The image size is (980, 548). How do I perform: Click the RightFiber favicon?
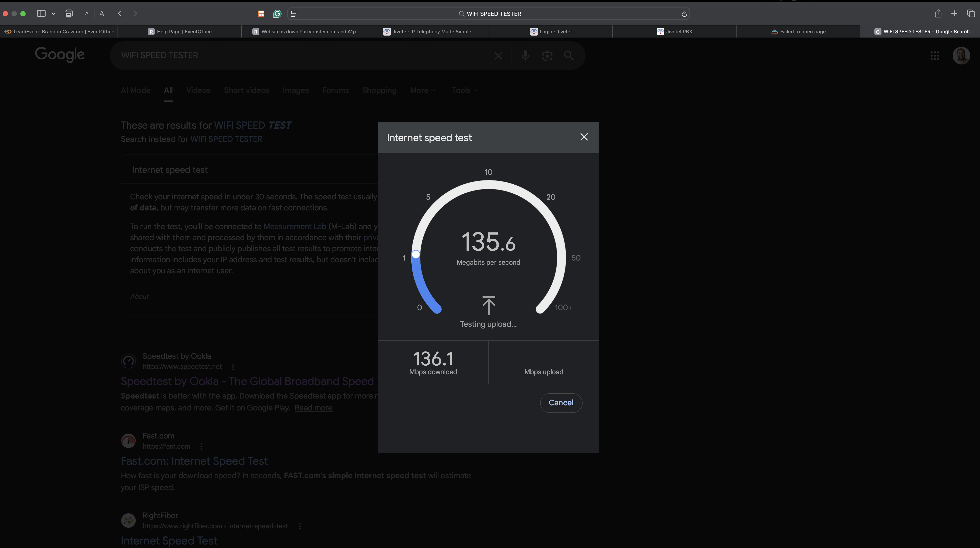pos(129,521)
